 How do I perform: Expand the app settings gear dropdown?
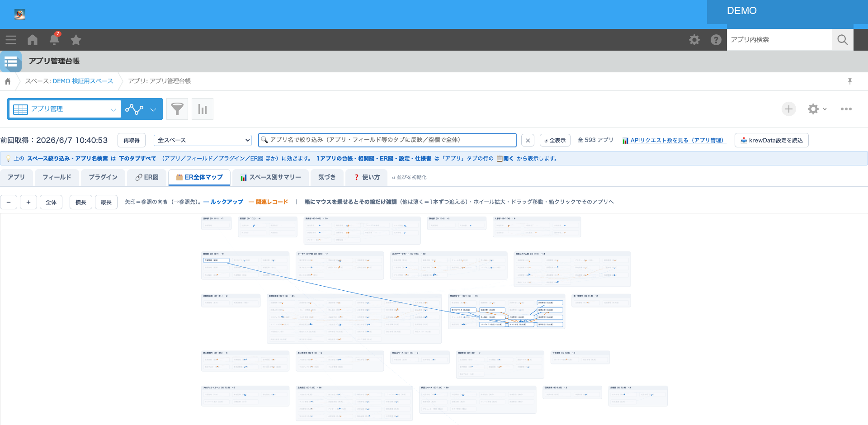coord(817,109)
